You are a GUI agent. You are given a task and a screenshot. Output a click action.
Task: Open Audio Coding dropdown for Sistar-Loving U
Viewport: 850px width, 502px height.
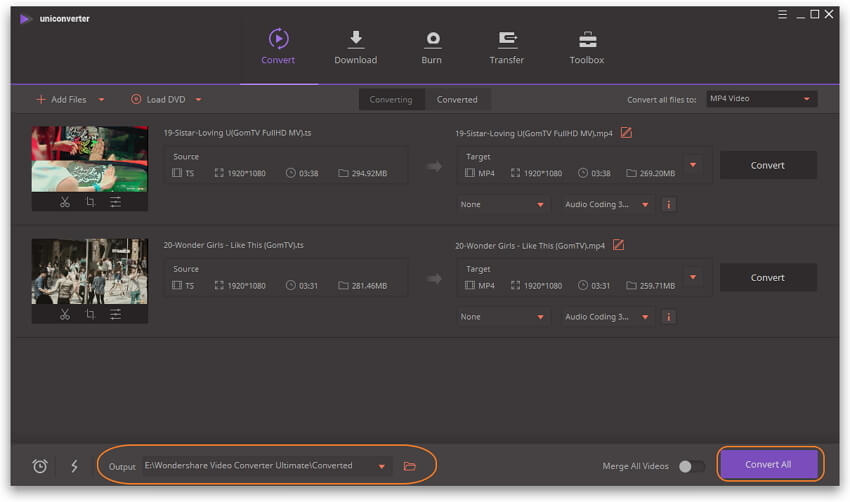(607, 204)
